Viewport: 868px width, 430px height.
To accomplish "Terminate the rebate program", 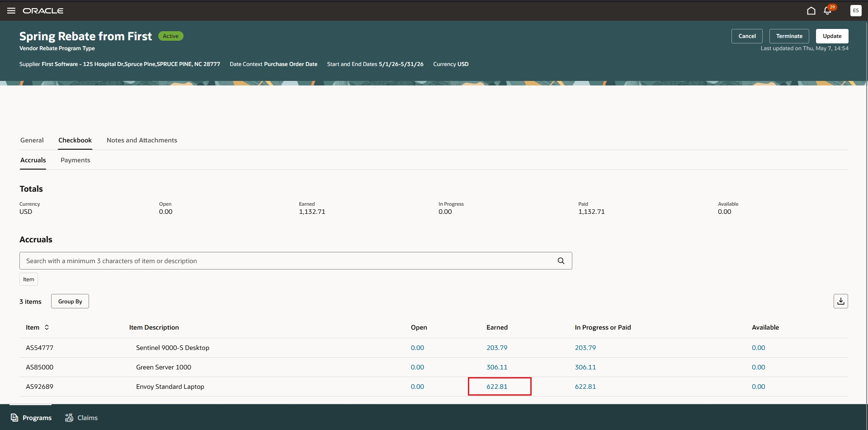I will [789, 36].
